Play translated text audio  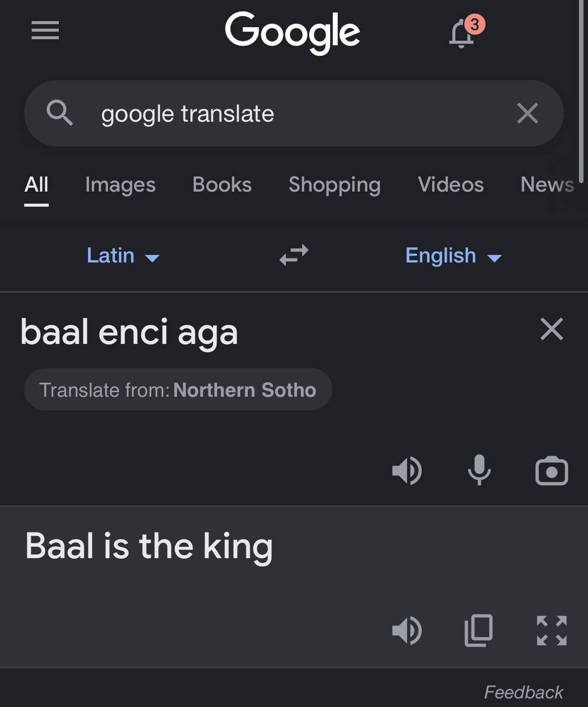[x=407, y=630]
